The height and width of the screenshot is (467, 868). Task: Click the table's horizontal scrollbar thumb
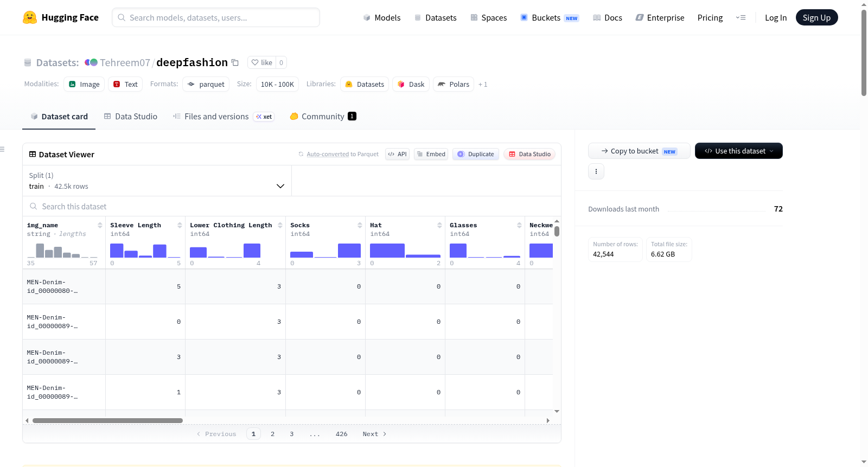click(x=107, y=420)
